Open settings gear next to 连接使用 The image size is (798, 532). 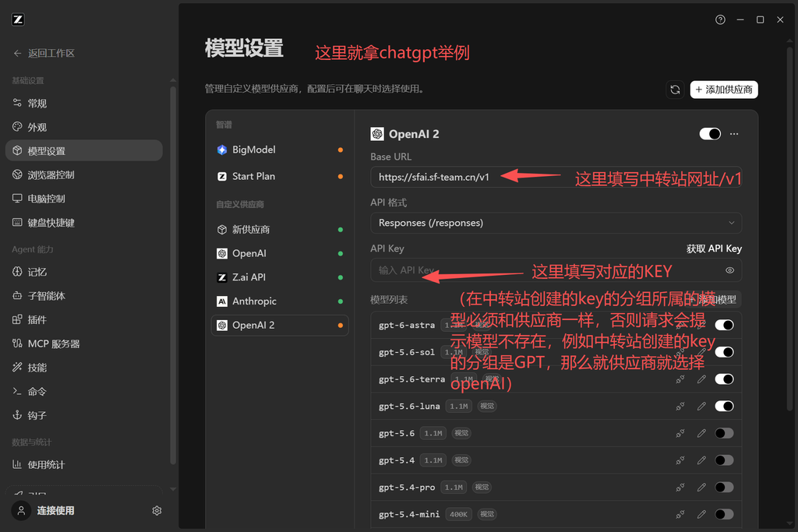(x=157, y=511)
